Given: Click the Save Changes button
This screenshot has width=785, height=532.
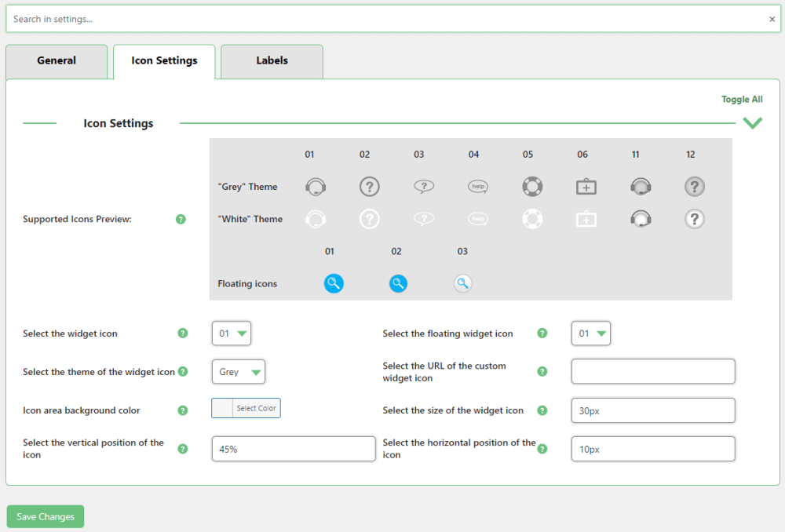Looking at the screenshot, I should pyautogui.click(x=46, y=517).
